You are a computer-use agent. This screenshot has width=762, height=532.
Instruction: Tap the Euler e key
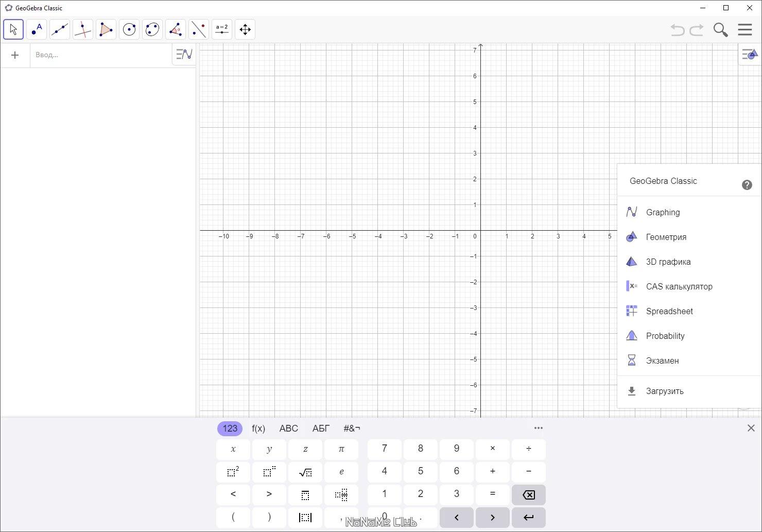(x=341, y=472)
